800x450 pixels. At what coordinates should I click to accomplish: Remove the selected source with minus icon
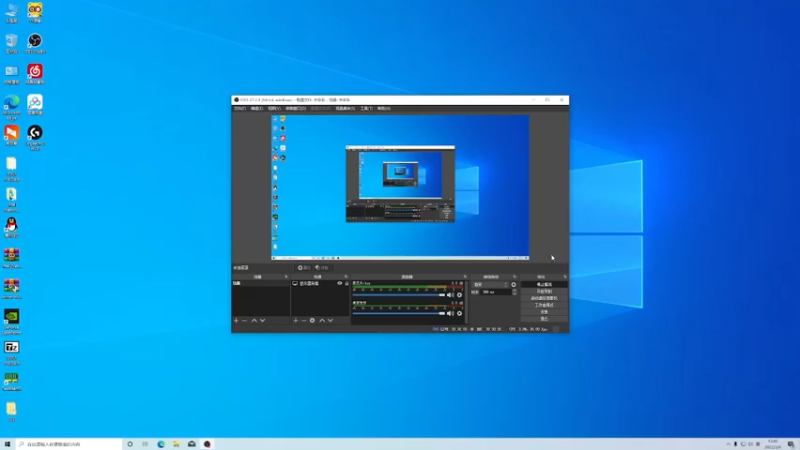coord(304,320)
